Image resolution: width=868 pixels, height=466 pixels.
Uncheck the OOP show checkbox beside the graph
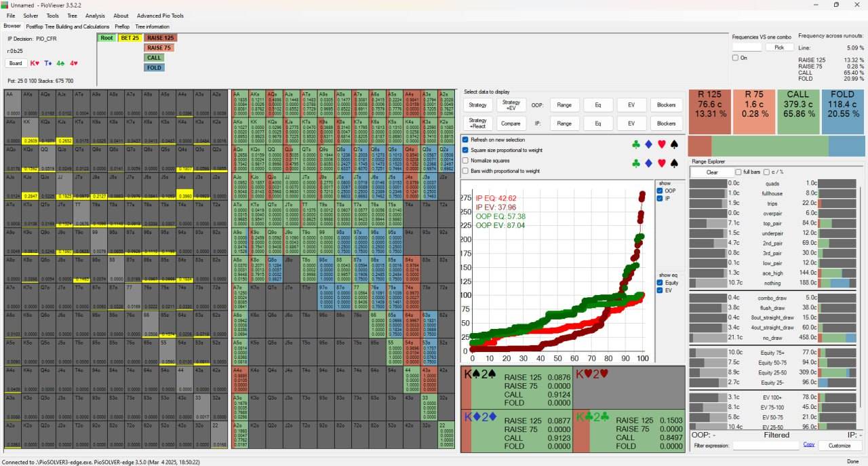[x=660, y=191]
